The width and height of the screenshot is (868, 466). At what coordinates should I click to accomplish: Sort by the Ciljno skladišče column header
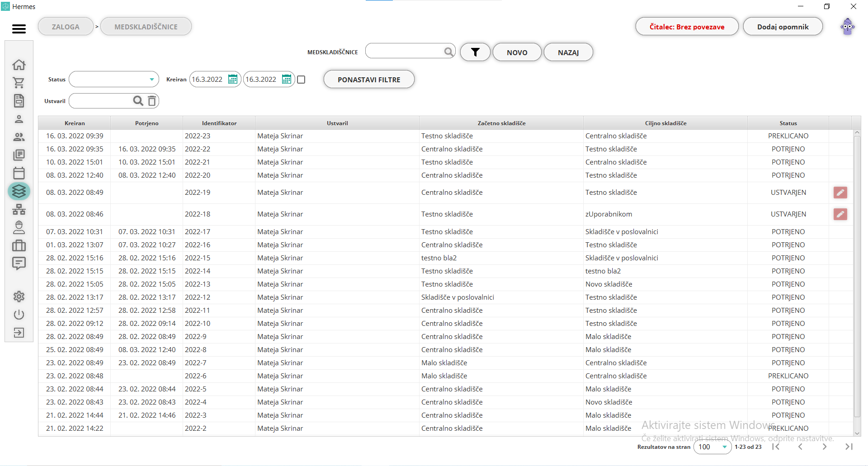(665, 123)
